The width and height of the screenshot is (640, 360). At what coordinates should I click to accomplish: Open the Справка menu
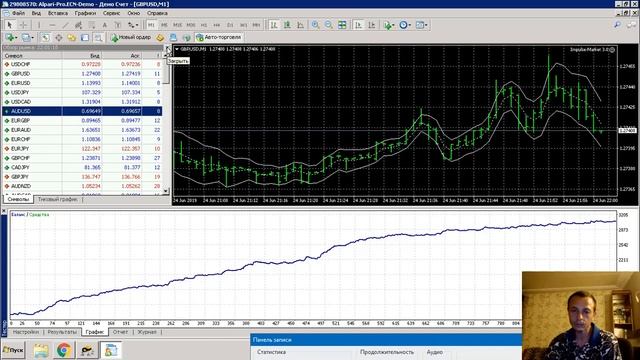click(x=157, y=13)
